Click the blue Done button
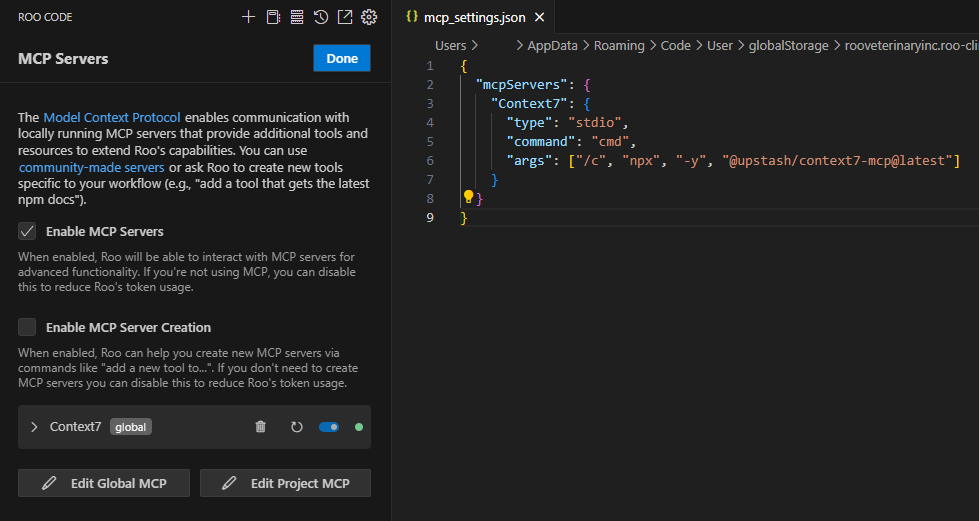 (342, 58)
